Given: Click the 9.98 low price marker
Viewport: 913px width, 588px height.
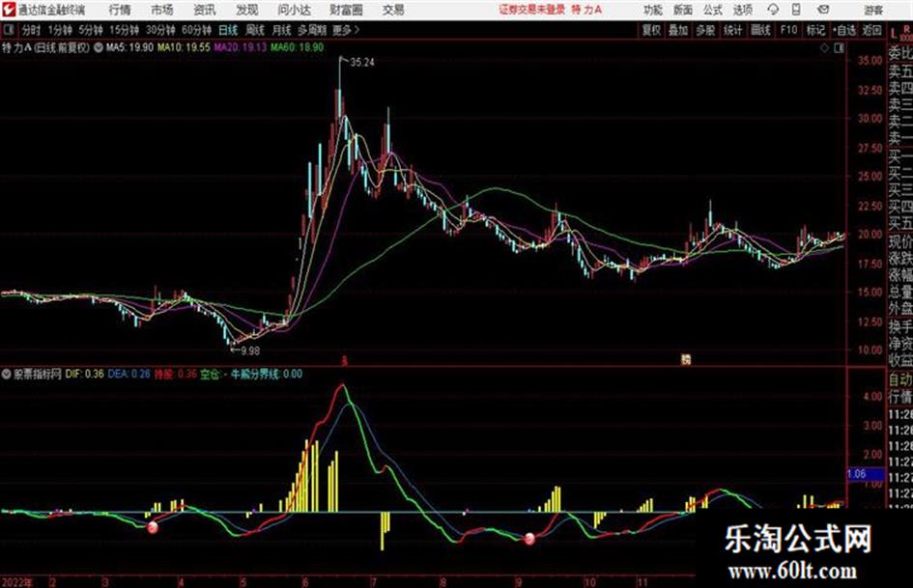Looking at the screenshot, I should 250,350.
